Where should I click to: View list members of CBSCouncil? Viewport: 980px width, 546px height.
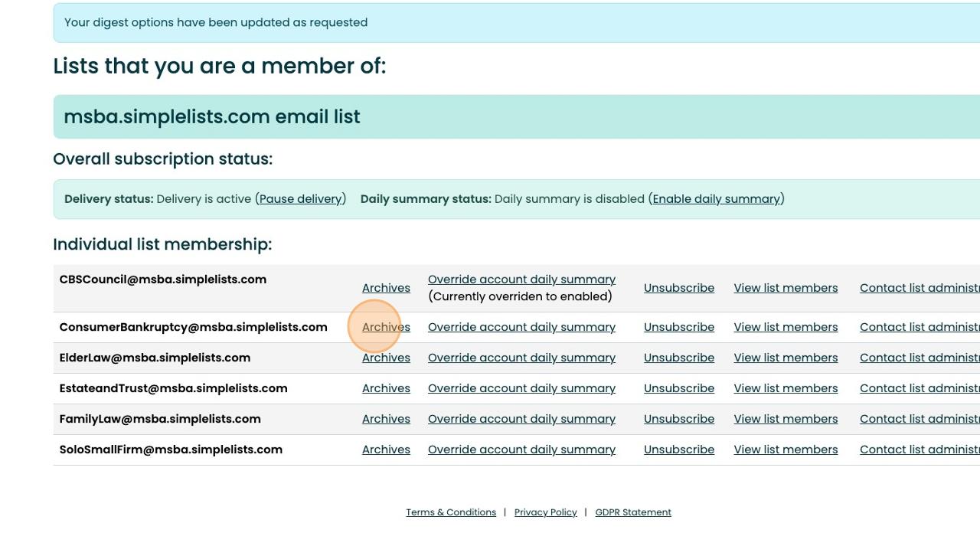[x=786, y=288]
